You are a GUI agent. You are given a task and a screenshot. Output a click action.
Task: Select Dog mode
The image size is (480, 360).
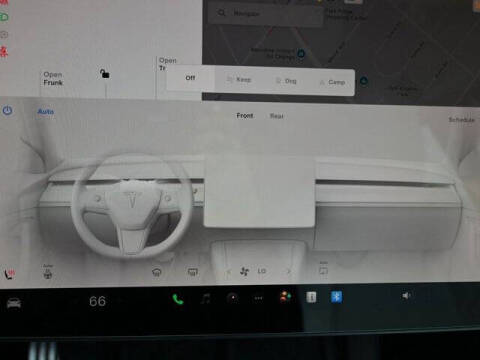(x=286, y=81)
